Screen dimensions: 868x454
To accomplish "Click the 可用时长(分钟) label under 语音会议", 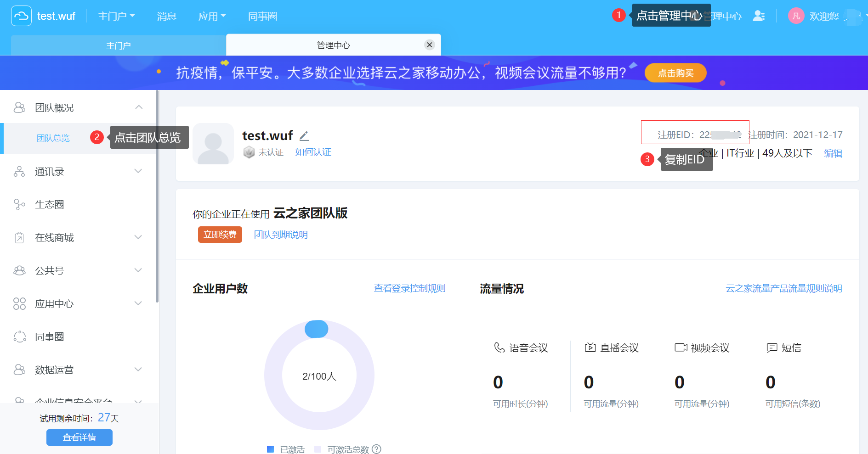I will [x=521, y=404].
